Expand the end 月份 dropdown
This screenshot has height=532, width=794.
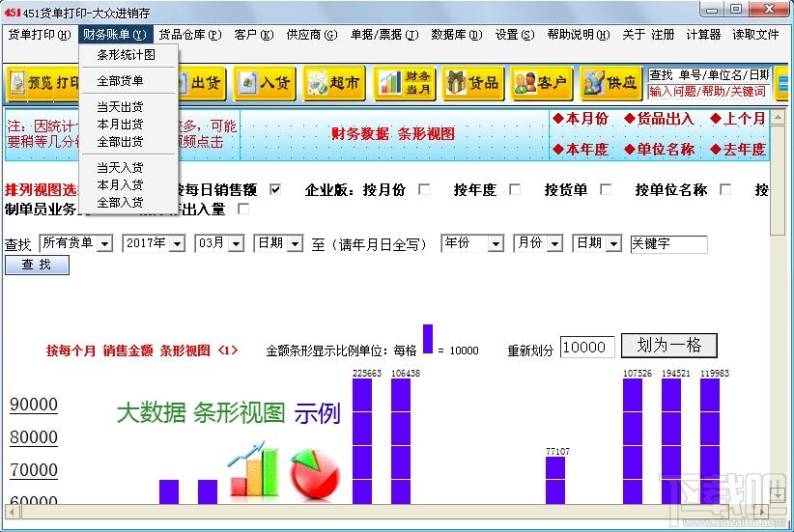(555, 244)
